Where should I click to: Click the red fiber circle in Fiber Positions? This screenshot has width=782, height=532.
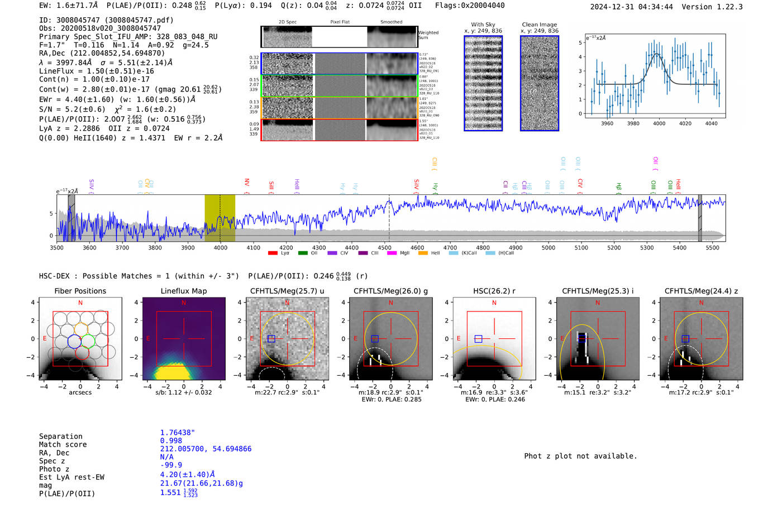[81, 353]
